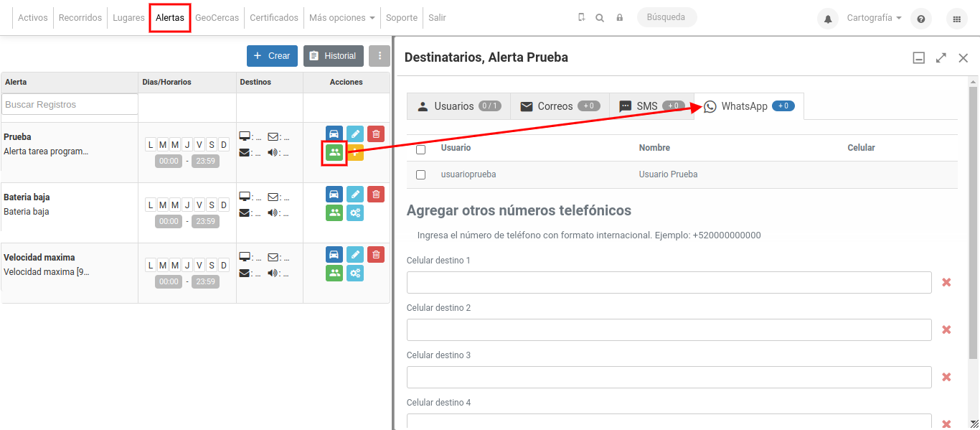
Task: Open recipients for Velocidad maxima alert
Action: tap(334, 273)
